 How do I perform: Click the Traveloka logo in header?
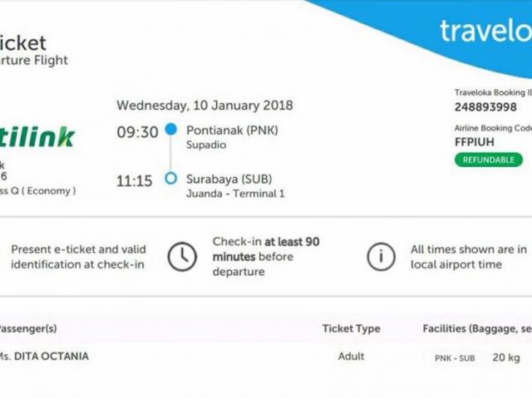point(485,32)
